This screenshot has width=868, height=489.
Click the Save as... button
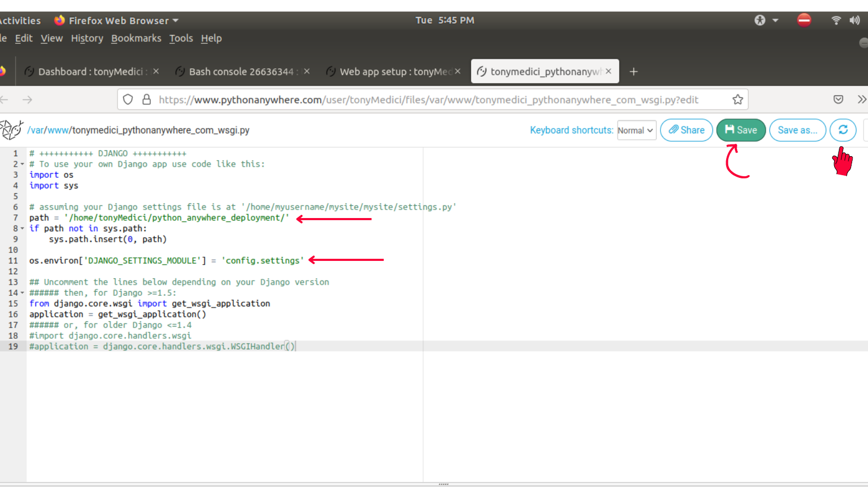pyautogui.click(x=798, y=130)
